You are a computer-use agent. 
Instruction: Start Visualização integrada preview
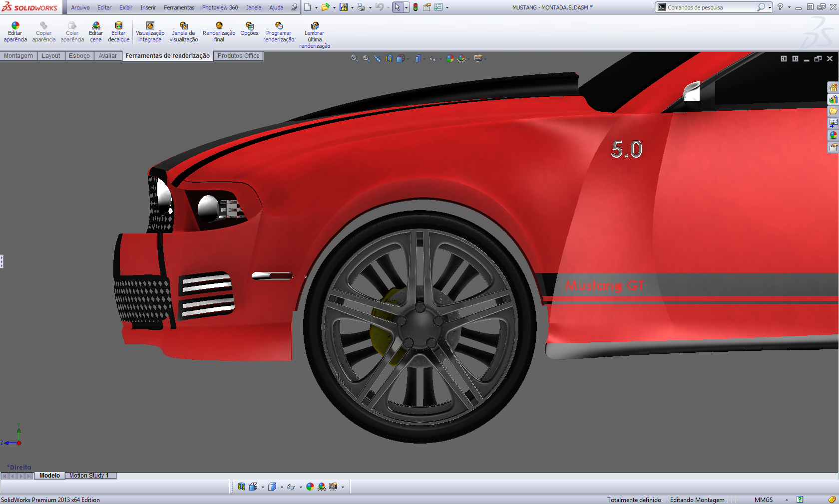click(150, 32)
